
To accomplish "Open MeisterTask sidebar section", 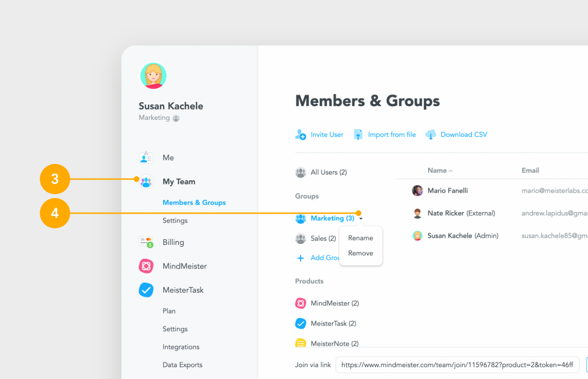I will tap(183, 290).
